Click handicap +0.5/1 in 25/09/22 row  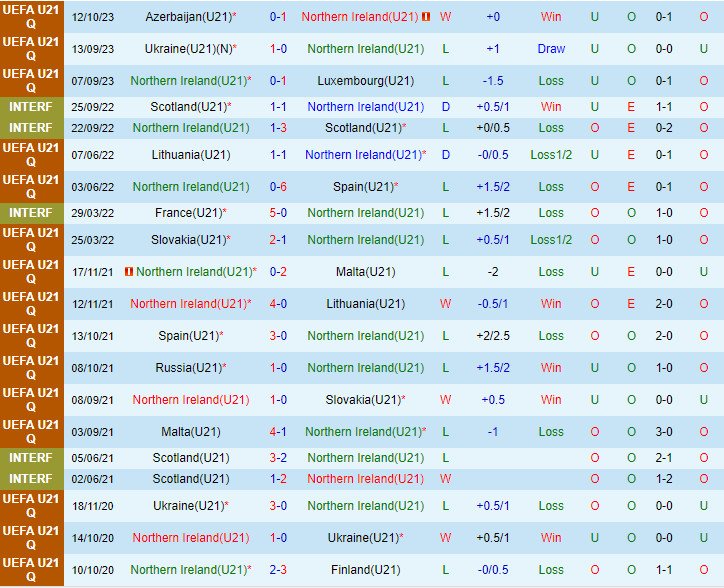[x=493, y=107]
